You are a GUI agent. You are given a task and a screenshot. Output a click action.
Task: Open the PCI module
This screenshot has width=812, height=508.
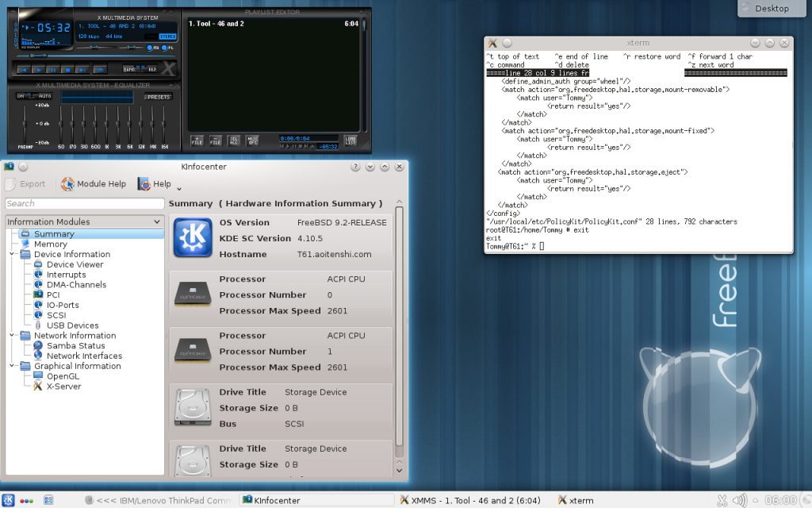coord(53,295)
